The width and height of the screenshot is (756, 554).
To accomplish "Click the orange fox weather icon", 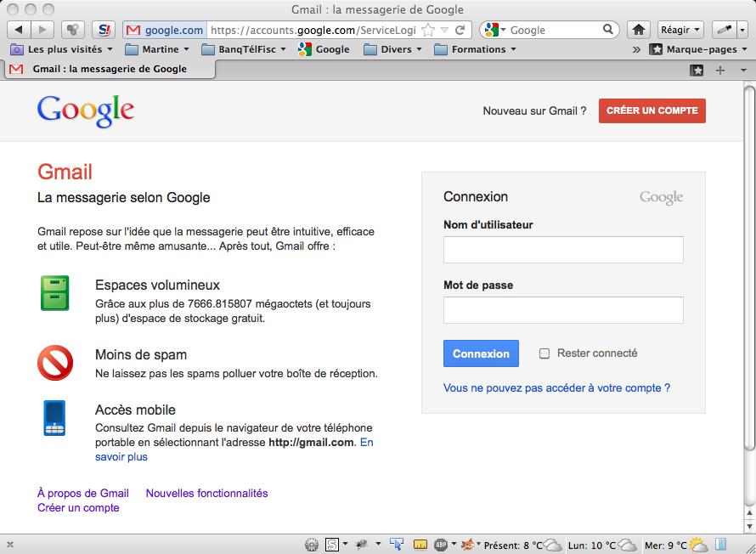I will [467, 545].
